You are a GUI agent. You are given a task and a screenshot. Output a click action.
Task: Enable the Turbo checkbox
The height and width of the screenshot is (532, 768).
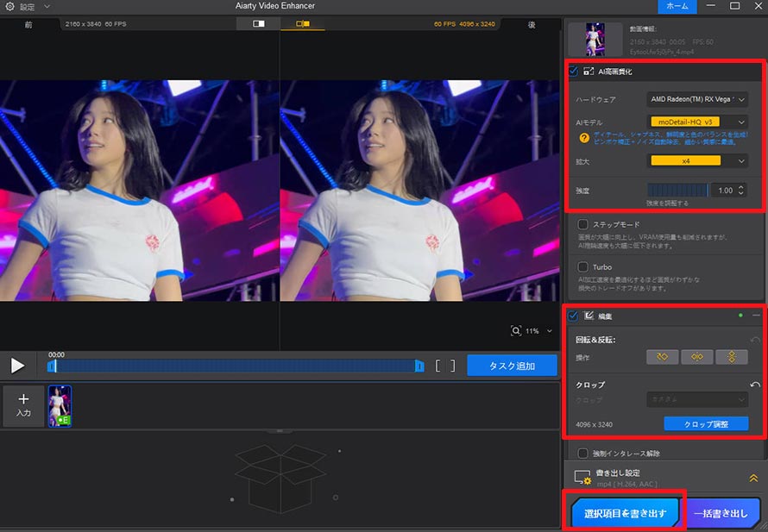pyautogui.click(x=582, y=266)
